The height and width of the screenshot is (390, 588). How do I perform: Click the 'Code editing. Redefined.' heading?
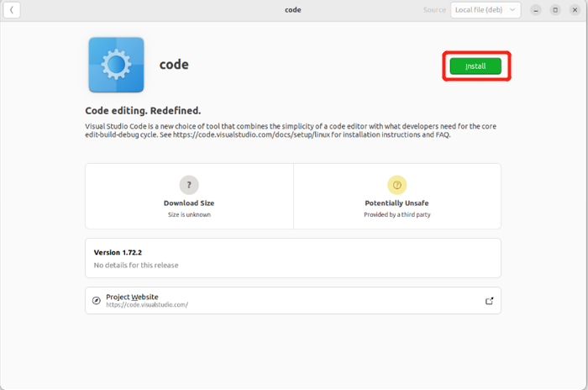(x=143, y=111)
